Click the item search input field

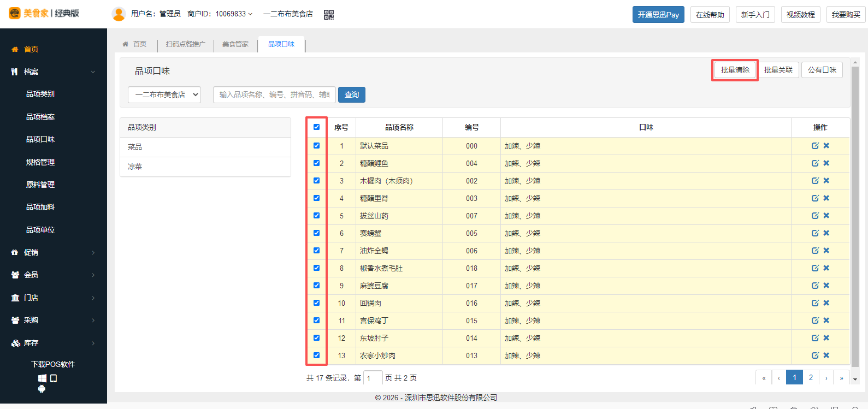click(x=274, y=94)
